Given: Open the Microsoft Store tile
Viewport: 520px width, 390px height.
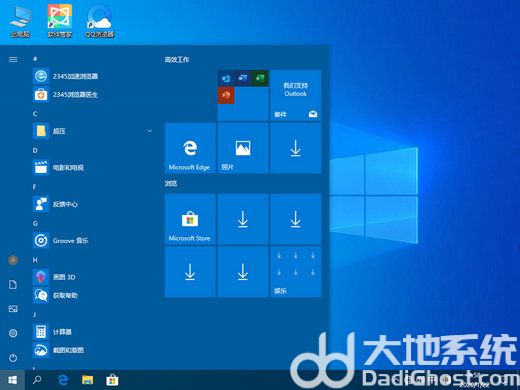Looking at the screenshot, I should [x=190, y=219].
